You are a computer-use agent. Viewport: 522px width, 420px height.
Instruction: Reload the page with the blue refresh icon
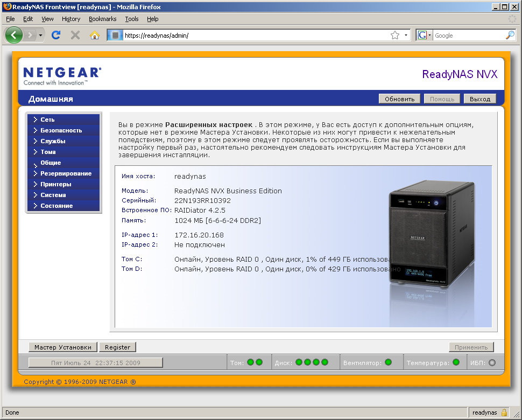click(x=56, y=35)
